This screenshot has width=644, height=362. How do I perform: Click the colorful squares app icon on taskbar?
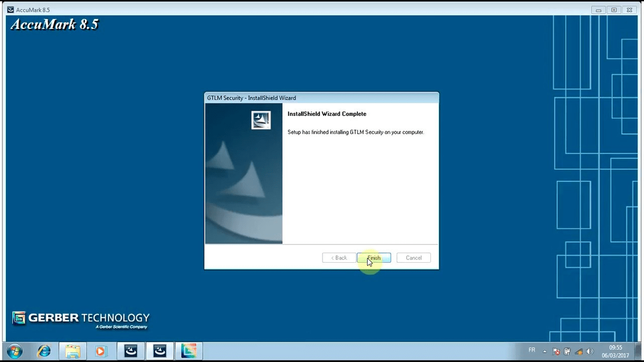pyautogui.click(x=188, y=351)
